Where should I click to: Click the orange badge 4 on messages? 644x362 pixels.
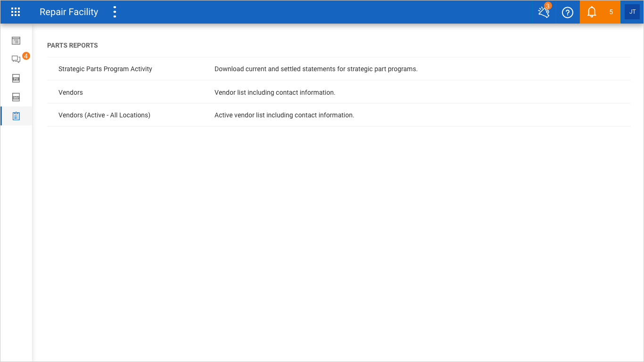pyautogui.click(x=26, y=56)
